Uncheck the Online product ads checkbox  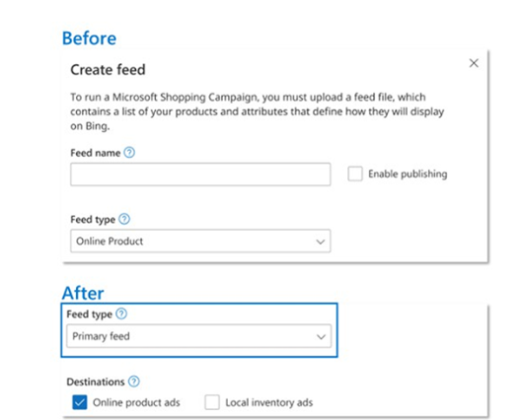80,402
